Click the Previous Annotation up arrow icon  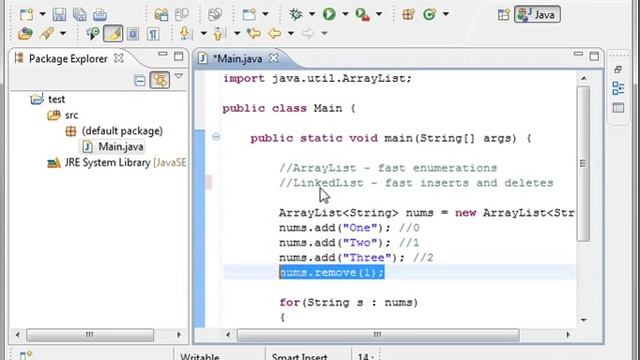coord(219,33)
